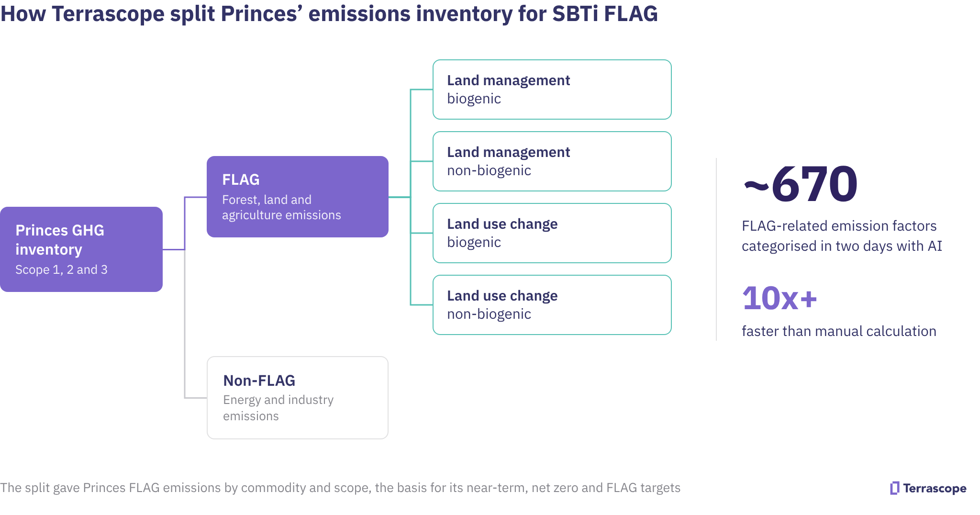
Task: Click the Land management non-biogenic box
Action: [552, 161]
